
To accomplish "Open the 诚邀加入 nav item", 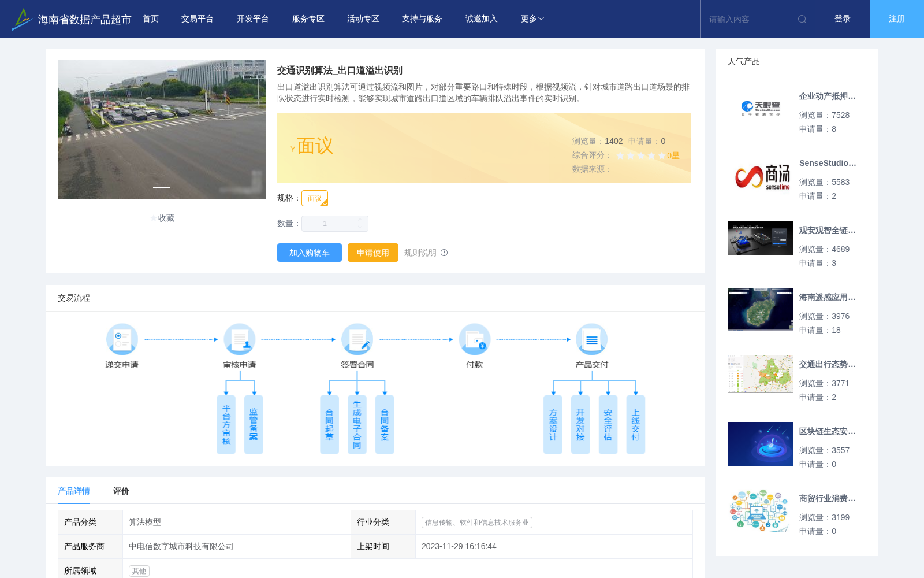I will (x=482, y=19).
